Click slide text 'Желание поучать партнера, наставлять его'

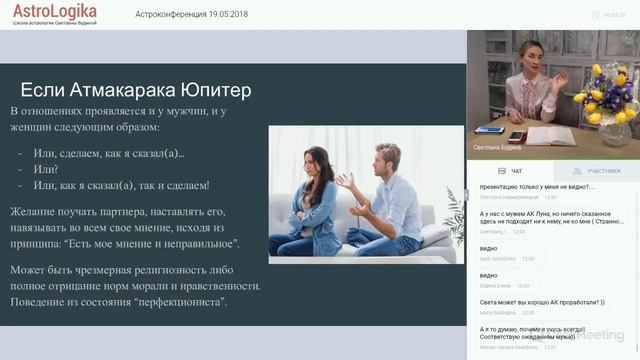tap(118, 212)
